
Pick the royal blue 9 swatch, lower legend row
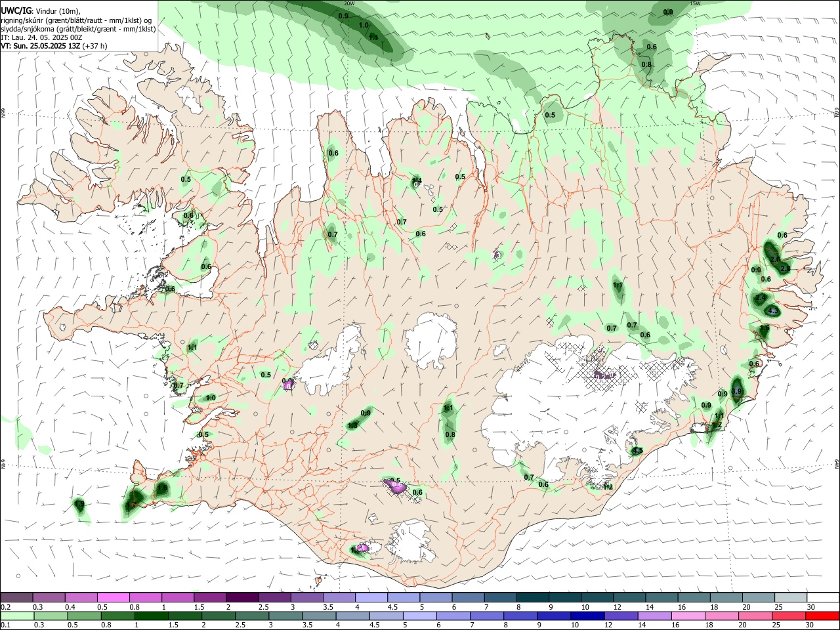pyautogui.click(x=555, y=616)
